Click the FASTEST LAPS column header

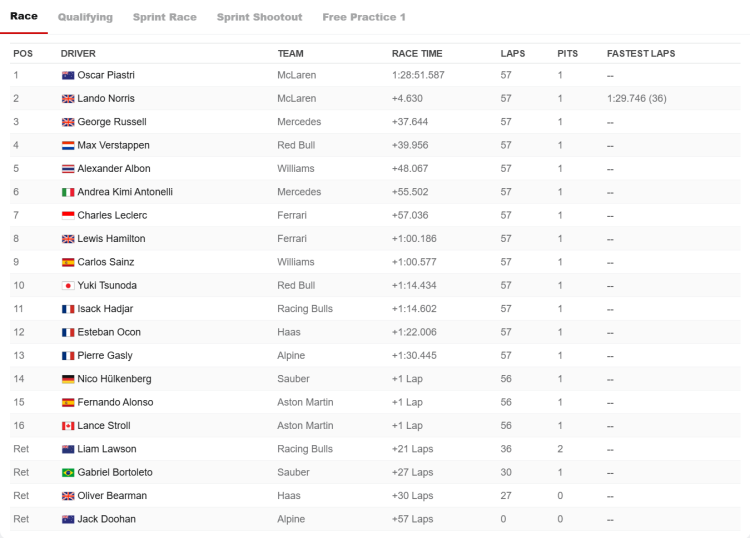(641, 54)
